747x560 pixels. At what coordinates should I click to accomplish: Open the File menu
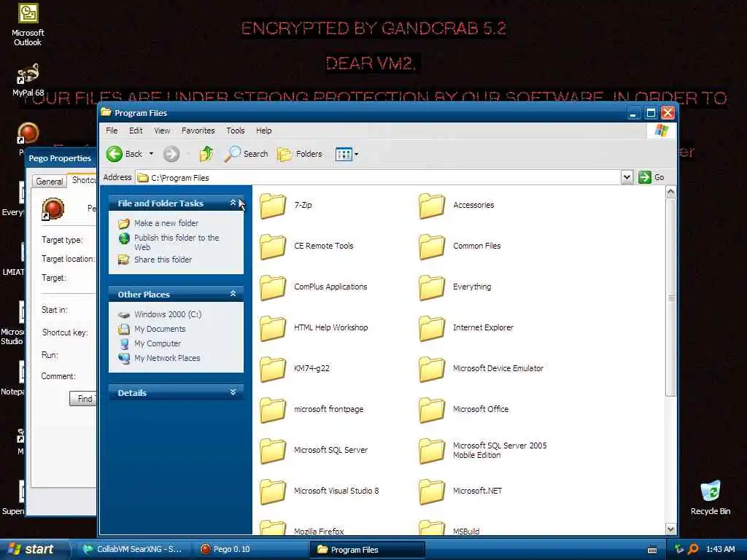tap(112, 131)
